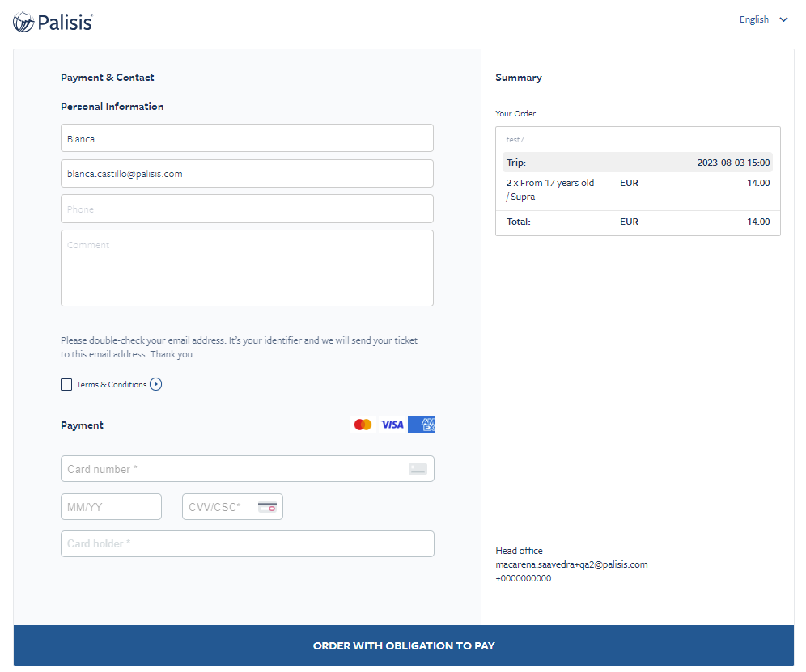Viewport: 806px width, 672px height.
Task: Focus the Phone input field
Action: point(247,209)
